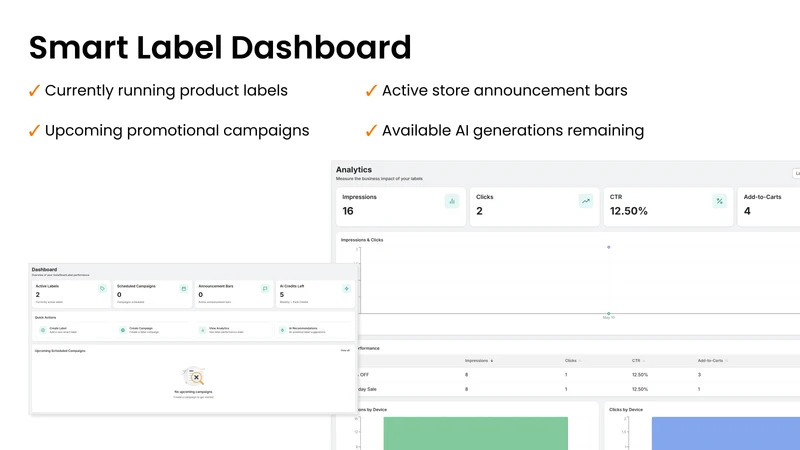
Task: Open the Create Label quick action
Action: click(74, 330)
